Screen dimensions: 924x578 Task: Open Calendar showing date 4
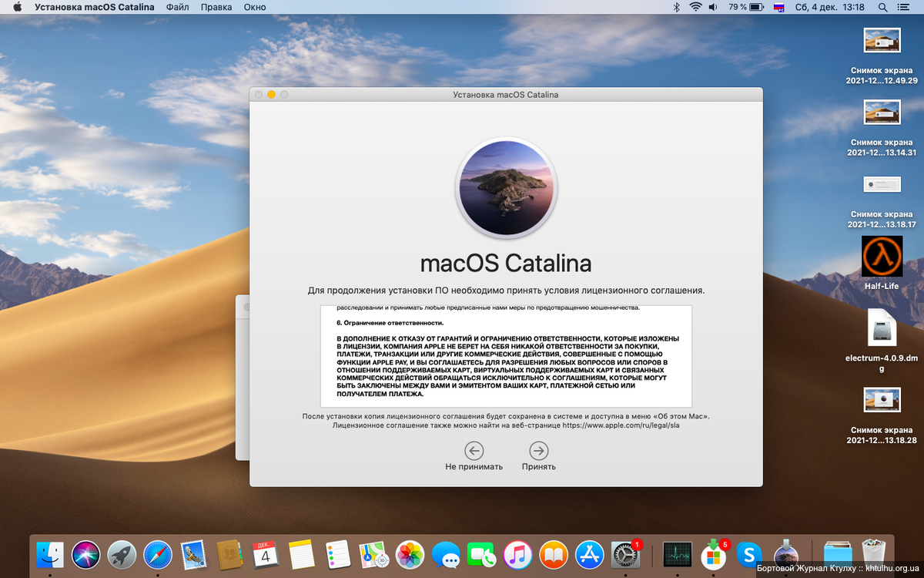(x=266, y=554)
